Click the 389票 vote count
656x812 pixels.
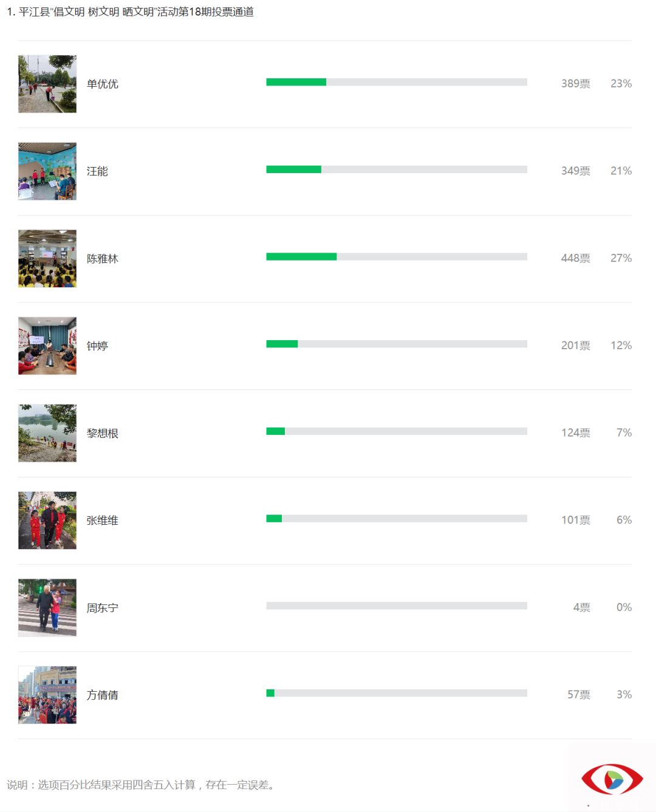click(x=576, y=84)
